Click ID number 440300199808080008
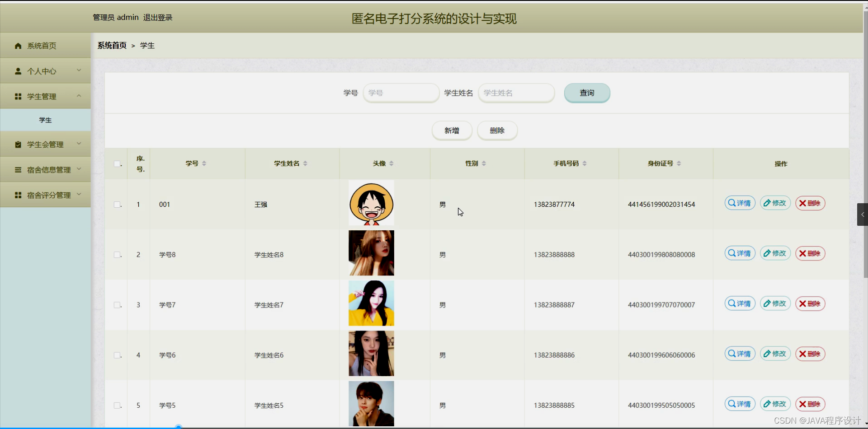The height and width of the screenshot is (429, 868). click(661, 255)
